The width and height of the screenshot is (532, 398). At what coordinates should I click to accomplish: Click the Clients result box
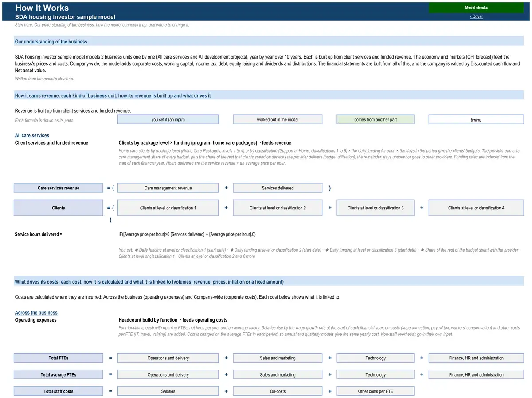59,208
